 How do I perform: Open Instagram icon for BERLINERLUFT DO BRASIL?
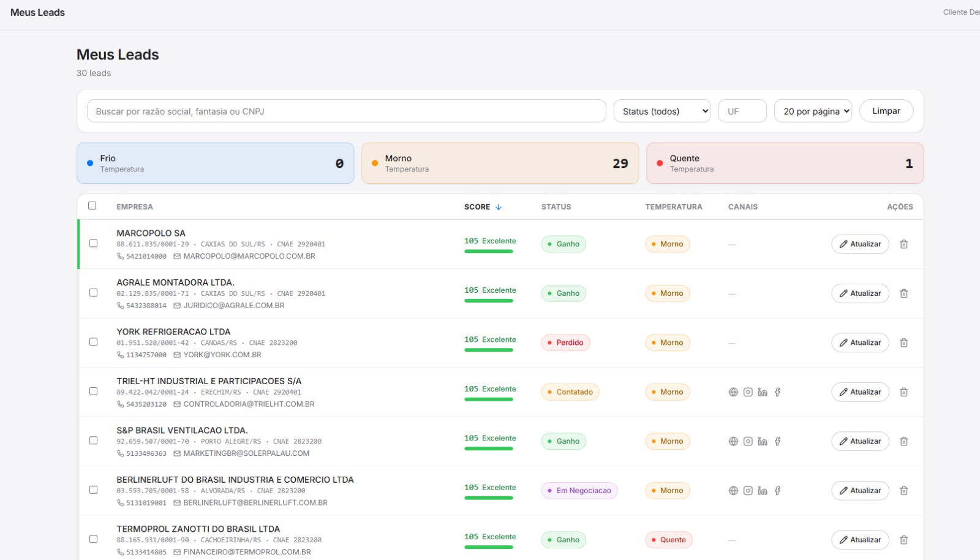click(x=748, y=491)
